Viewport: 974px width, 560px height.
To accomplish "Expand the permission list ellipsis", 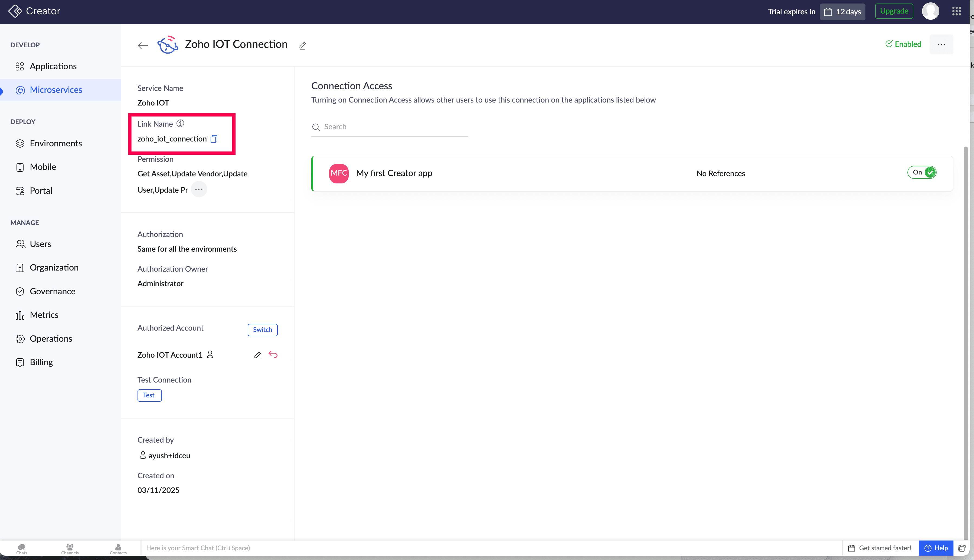I will click(199, 189).
